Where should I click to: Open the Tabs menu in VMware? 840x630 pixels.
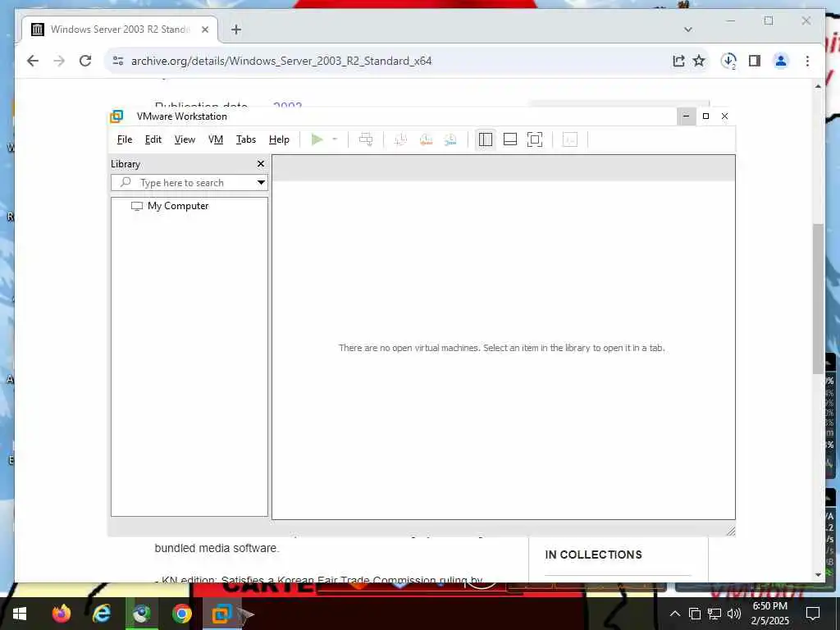click(246, 139)
